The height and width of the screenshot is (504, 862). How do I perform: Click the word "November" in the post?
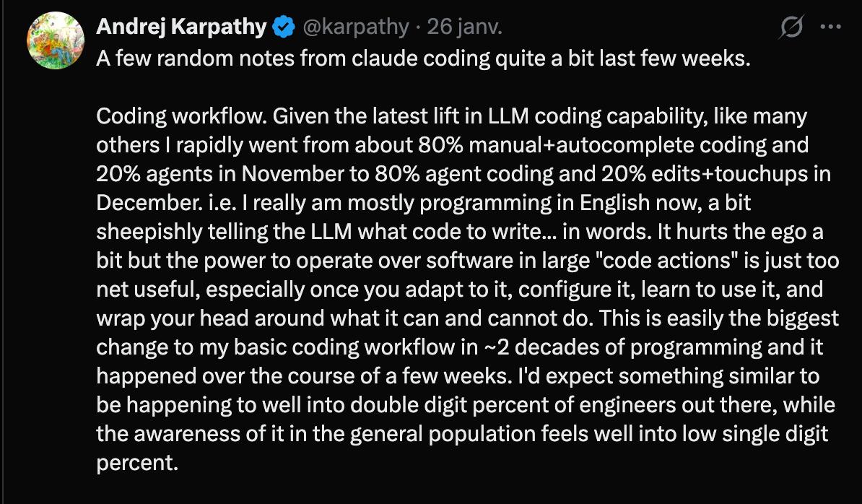[x=284, y=174]
